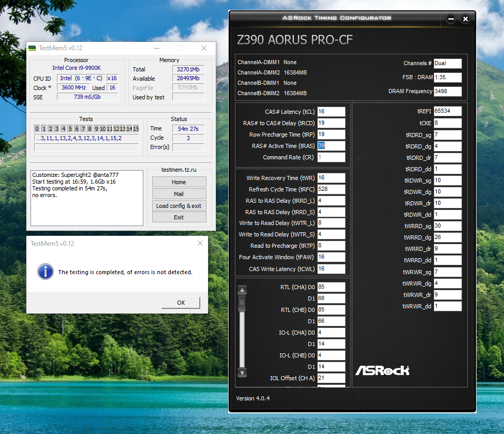
Task: Click the CAS# Latency (tCL) field
Action: pyautogui.click(x=331, y=111)
